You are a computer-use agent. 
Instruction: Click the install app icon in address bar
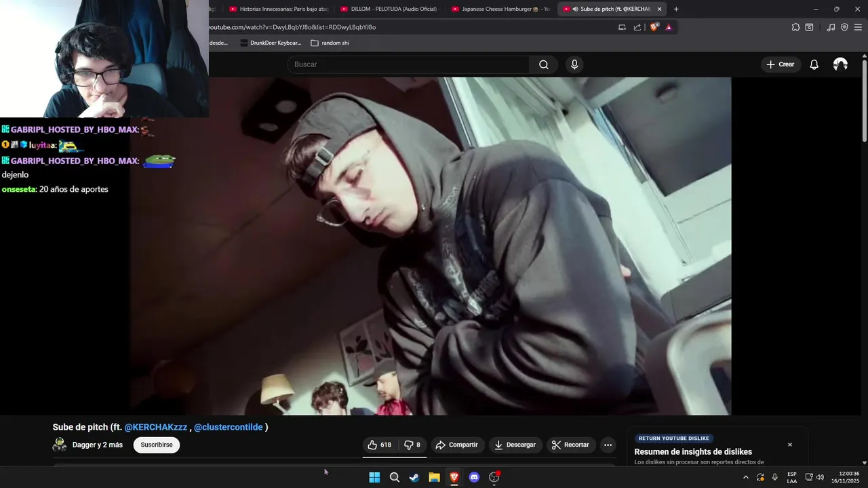(x=622, y=27)
